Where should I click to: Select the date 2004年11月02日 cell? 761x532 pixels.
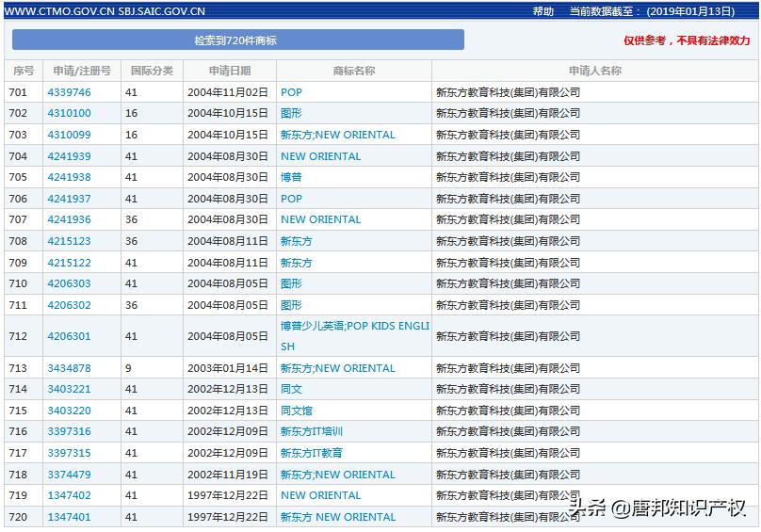tap(228, 92)
